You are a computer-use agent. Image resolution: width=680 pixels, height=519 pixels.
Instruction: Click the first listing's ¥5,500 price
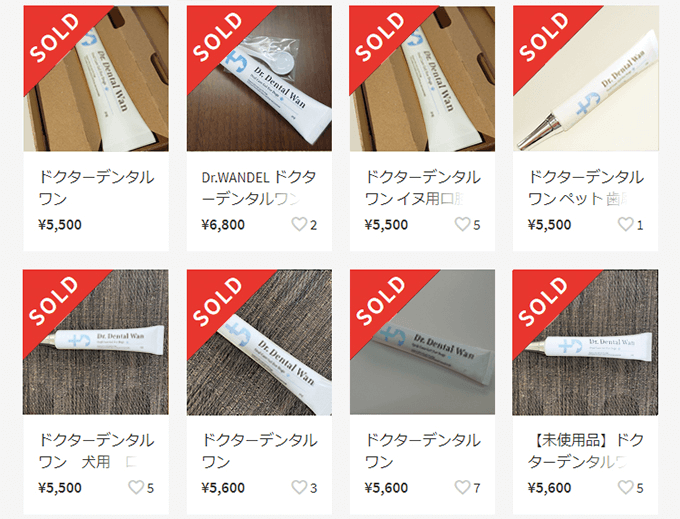pos(60,225)
